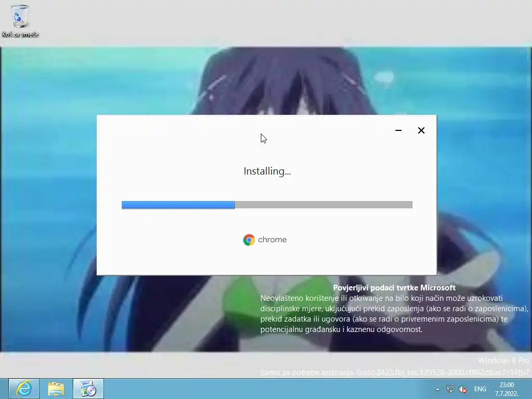
Task: Open the Recycle Bin desktop icon
Action: (x=20, y=20)
